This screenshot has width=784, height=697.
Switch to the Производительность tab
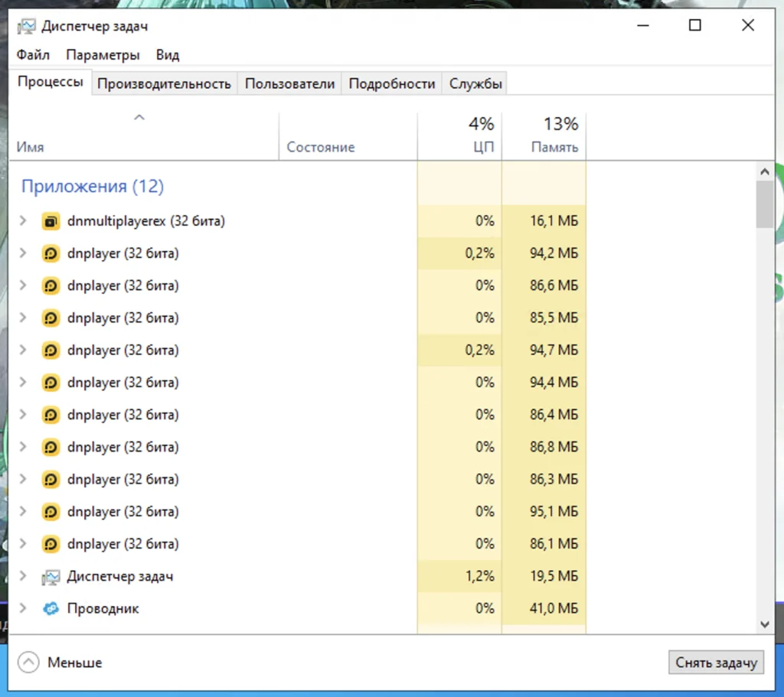coord(164,83)
